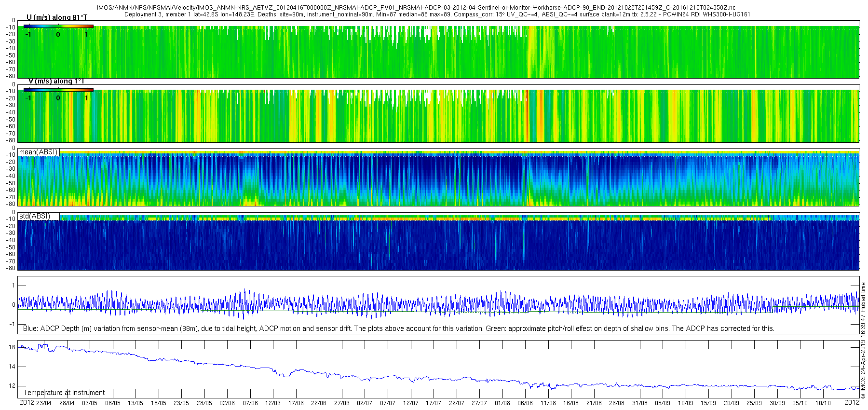Click the 28/05 date tick label
The height and width of the screenshot is (410, 868).
click(x=204, y=403)
